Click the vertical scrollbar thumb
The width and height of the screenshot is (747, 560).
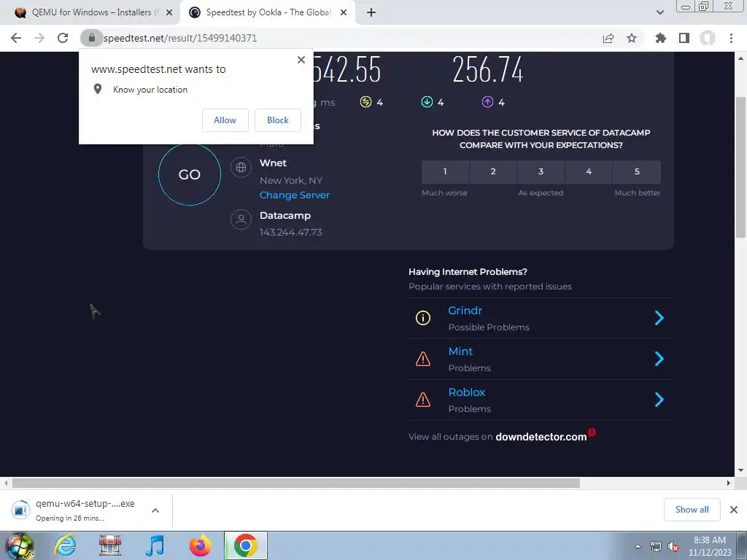coord(741,167)
